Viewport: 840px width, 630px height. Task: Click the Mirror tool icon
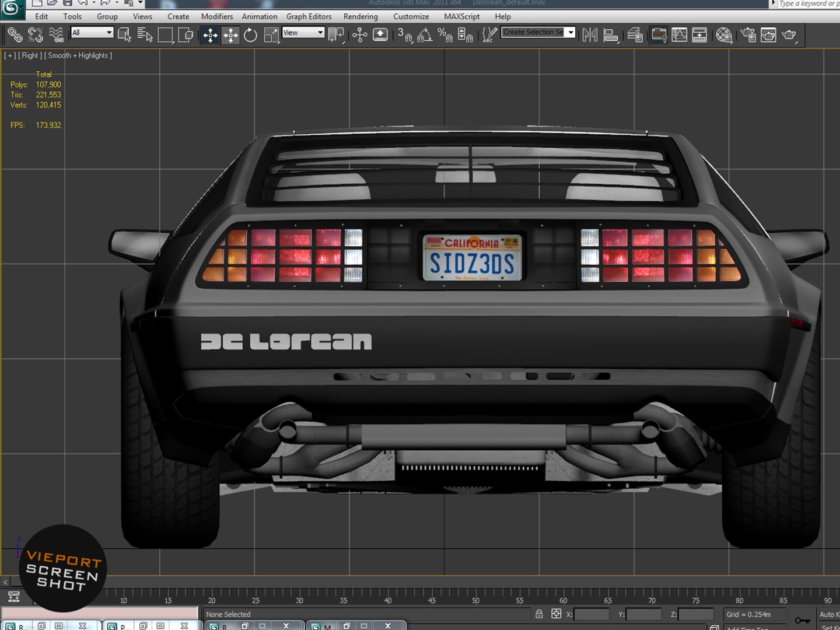(590, 35)
